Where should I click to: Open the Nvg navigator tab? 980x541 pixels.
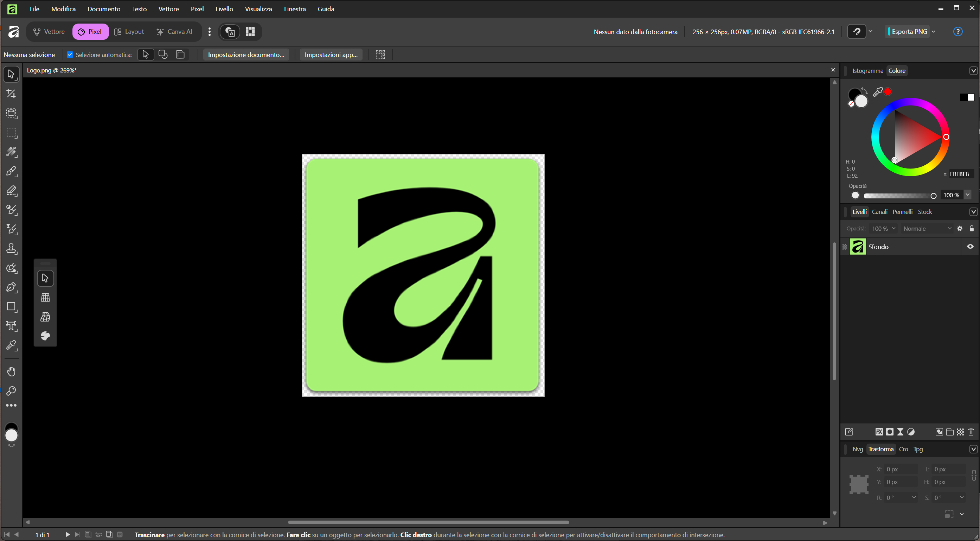(x=858, y=449)
